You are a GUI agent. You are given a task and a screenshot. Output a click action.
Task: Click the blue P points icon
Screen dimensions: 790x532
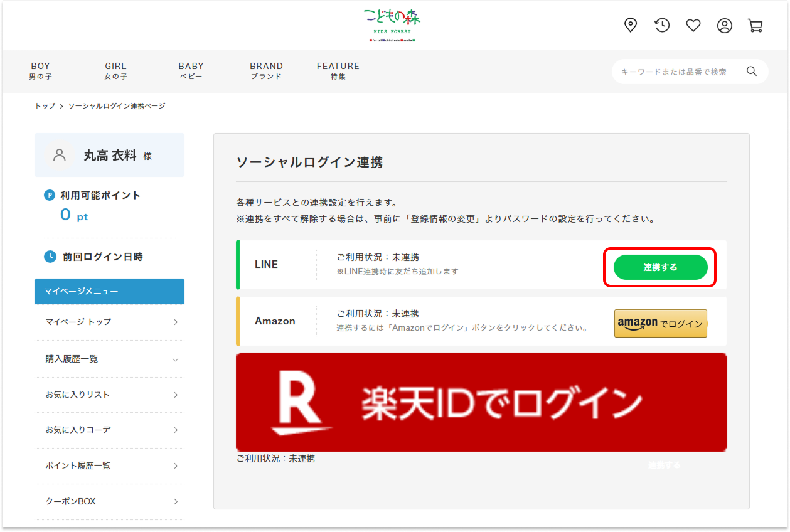(x=50, y=195)
